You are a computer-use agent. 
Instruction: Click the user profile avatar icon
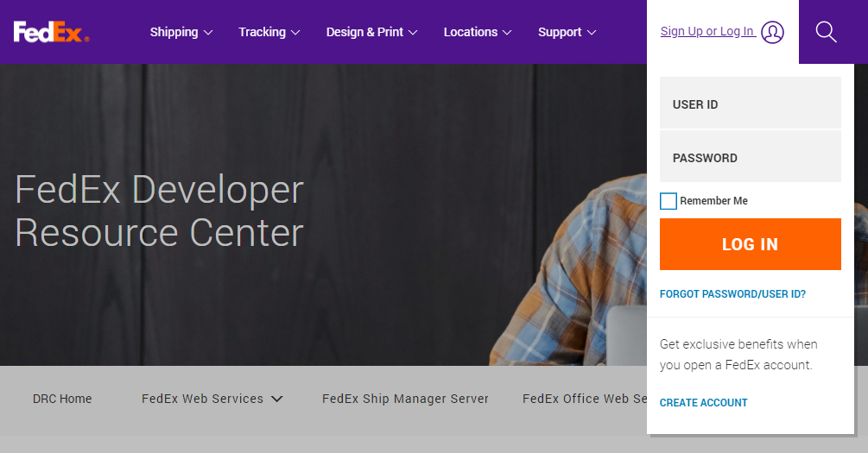772,32
